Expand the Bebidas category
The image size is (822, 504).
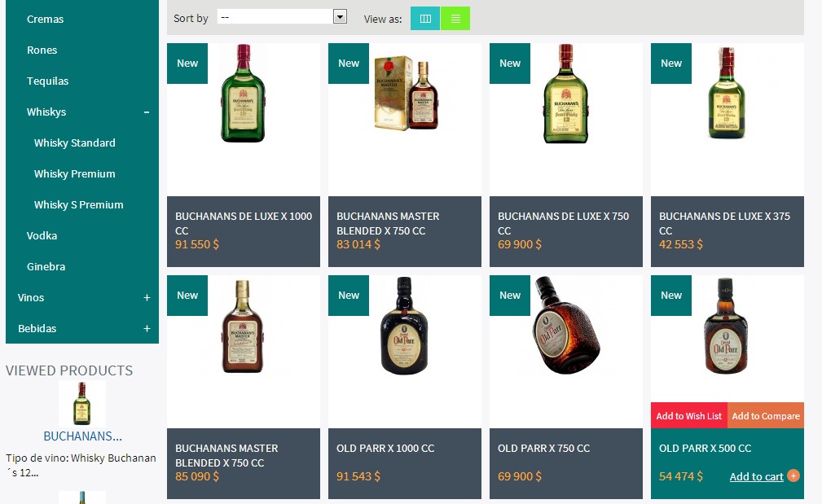tap(147, 328)
